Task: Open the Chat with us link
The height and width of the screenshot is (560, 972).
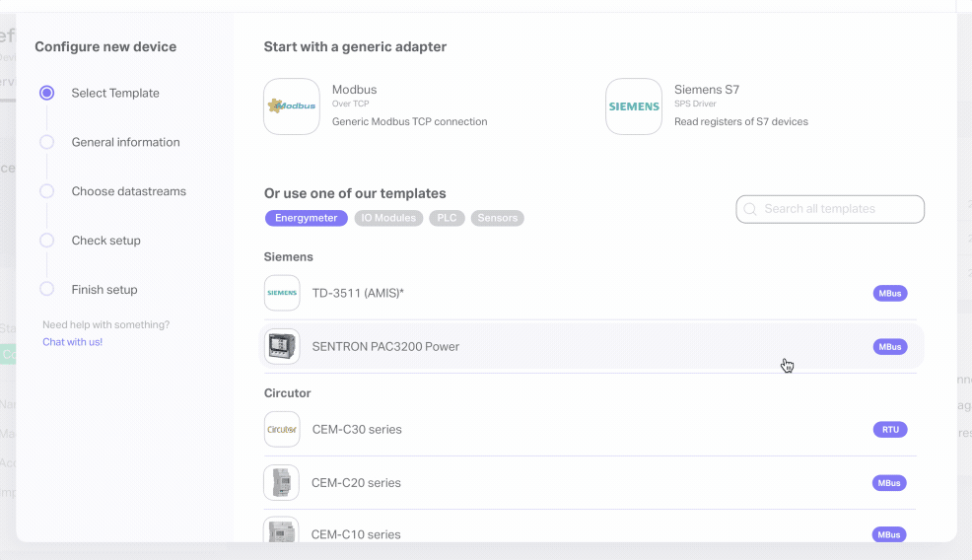Action: point(73,342)
